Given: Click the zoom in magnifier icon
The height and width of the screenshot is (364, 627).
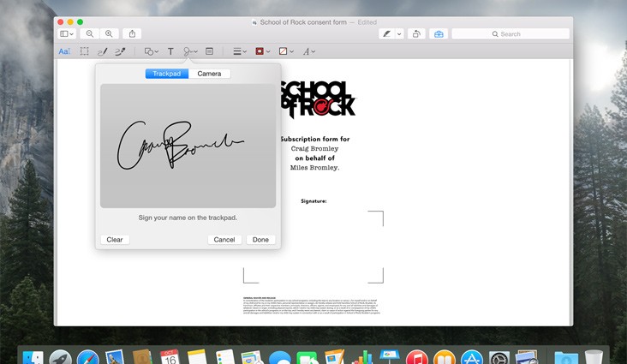Looking at the screenshot, I should (109, 33).
